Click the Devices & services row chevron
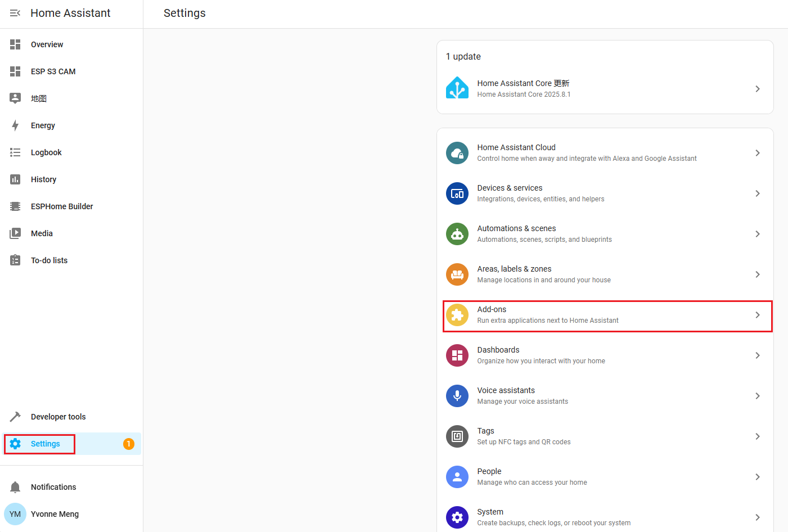788x532 pixels. pyautogui.click(x=758, y=193)
